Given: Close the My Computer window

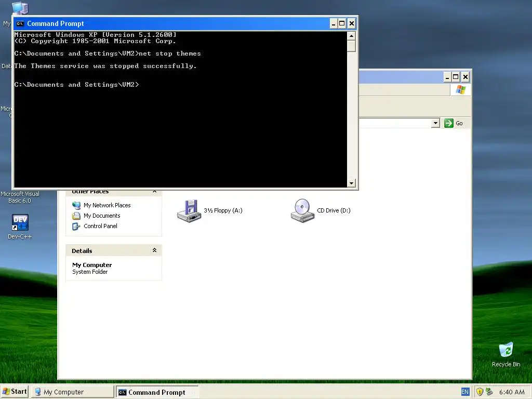Looking at the screenshot, I should coord(465,77).
